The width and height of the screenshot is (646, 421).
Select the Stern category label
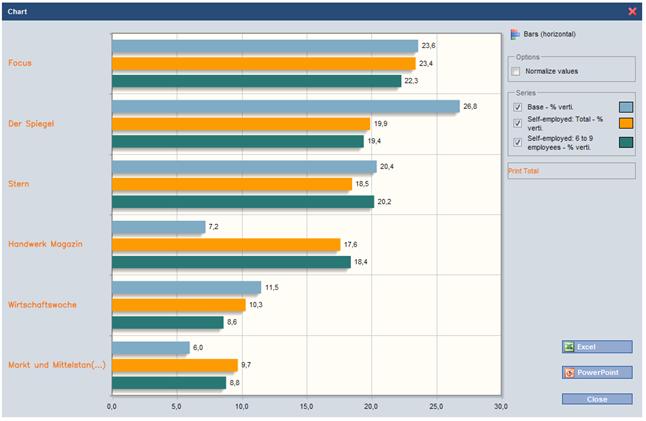tap(19, 184)
